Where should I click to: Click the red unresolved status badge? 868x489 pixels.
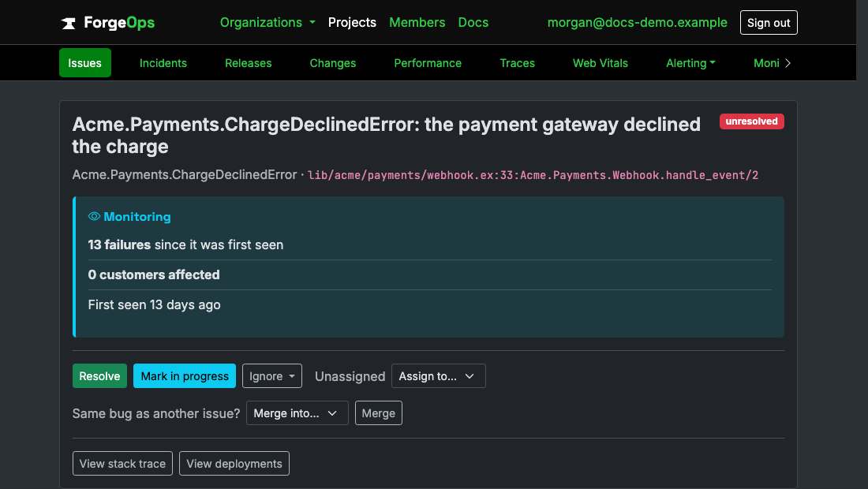pyautogui.click(x=751, y=121)
